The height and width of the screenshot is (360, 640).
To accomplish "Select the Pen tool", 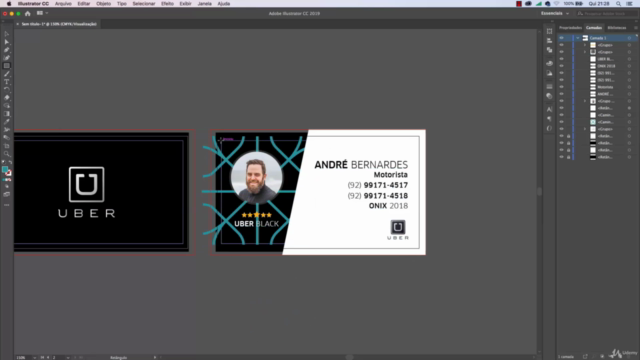I will point(7,50).
